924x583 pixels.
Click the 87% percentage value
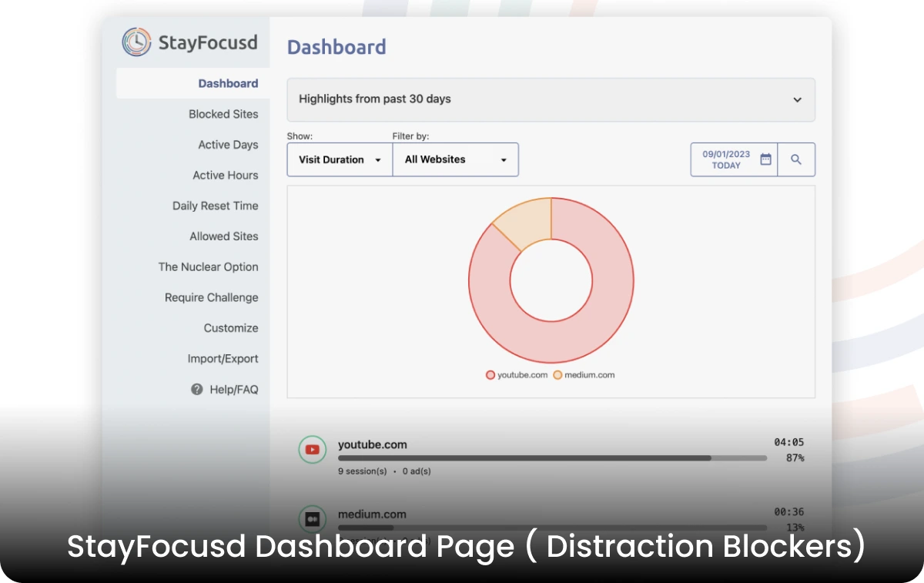point(795,458)
